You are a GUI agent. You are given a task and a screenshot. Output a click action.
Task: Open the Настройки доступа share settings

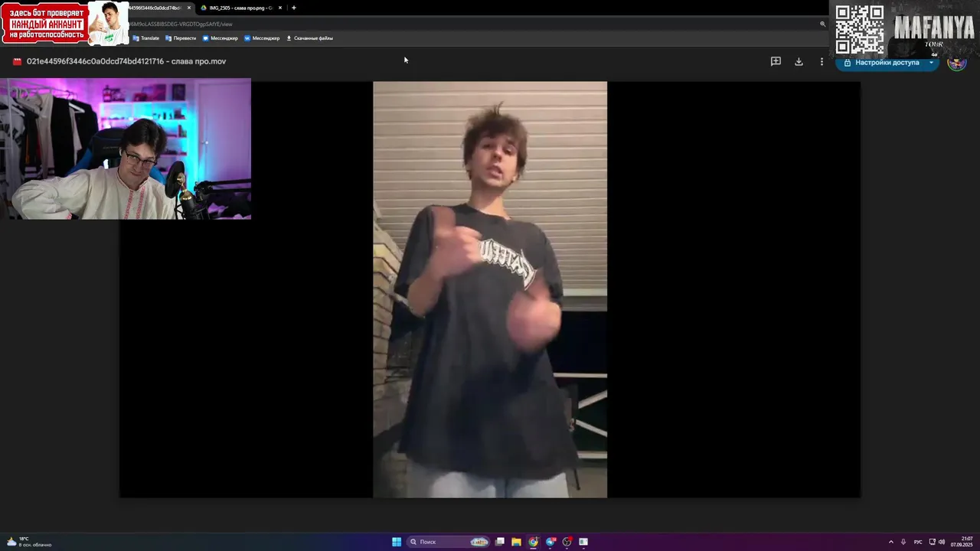tap(881, 63)
